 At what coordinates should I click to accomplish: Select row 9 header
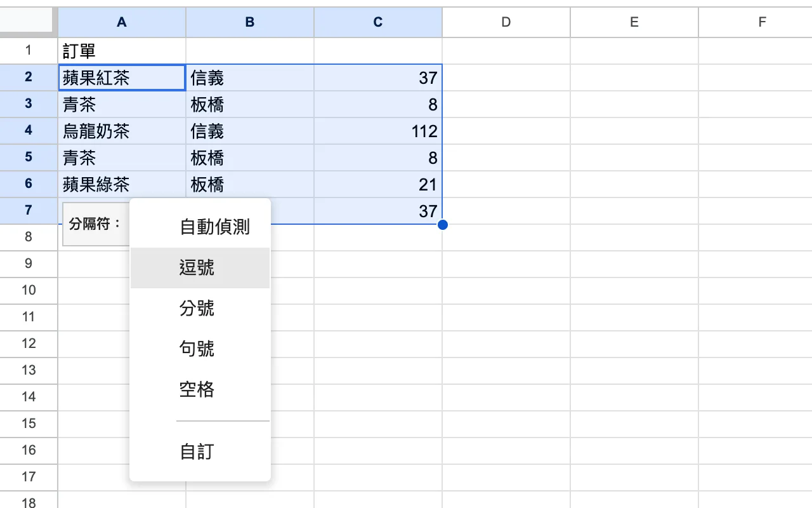(29, 264)
